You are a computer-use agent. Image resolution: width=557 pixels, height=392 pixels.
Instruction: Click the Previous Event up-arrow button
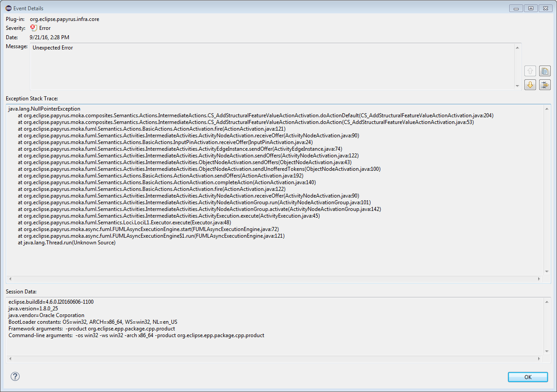(x=530, y=71)
